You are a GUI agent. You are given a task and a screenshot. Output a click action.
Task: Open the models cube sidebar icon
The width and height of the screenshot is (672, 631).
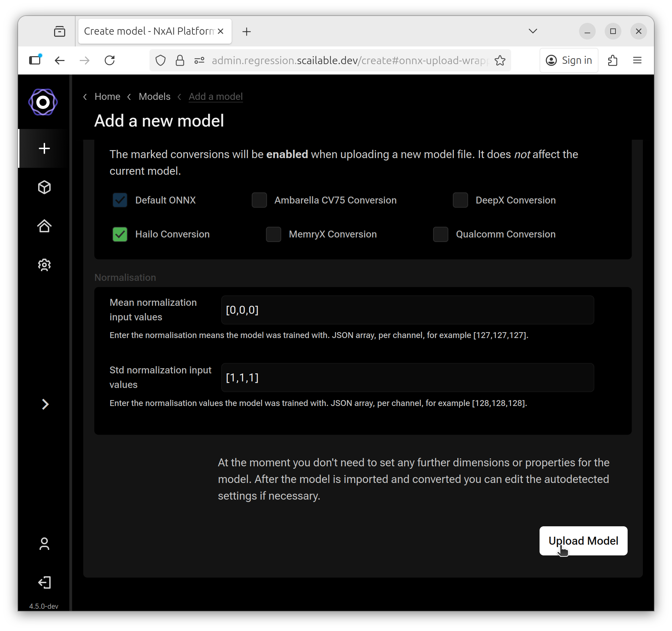44,187
